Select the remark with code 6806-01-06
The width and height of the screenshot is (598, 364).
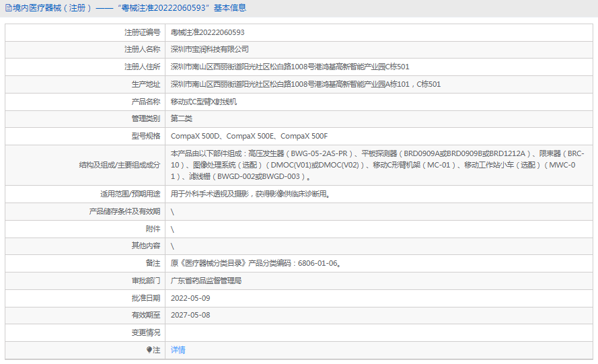click(x=256, y=263)
